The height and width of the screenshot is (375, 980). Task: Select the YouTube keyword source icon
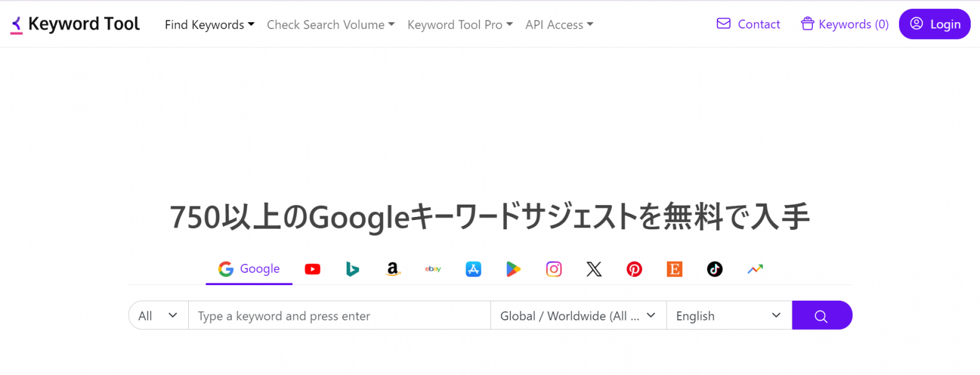pos(313,269)
